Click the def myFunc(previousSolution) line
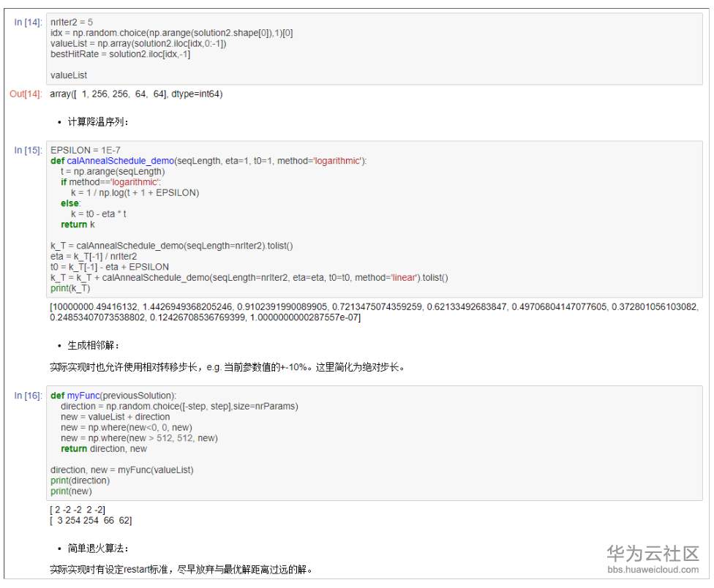The width and height of the screenshot is (714, 588). (113, 396)
